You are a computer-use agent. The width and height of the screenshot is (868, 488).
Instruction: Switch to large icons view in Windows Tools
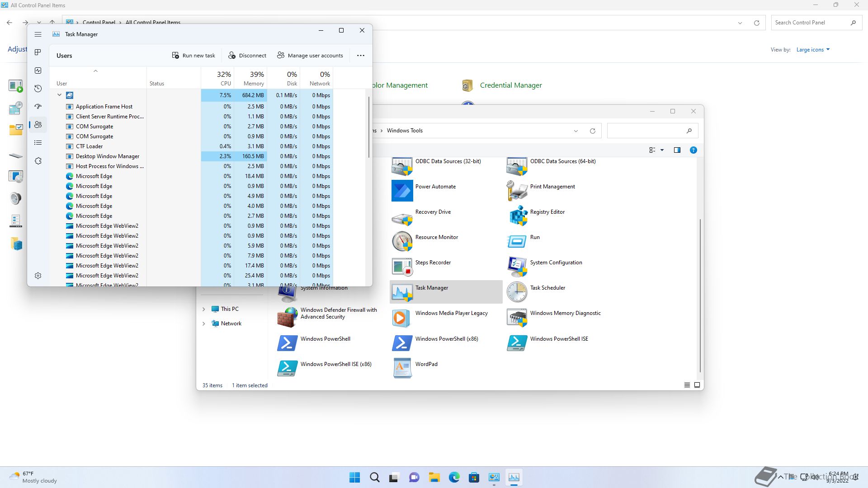pyautogui.click(x=697, y=385)
